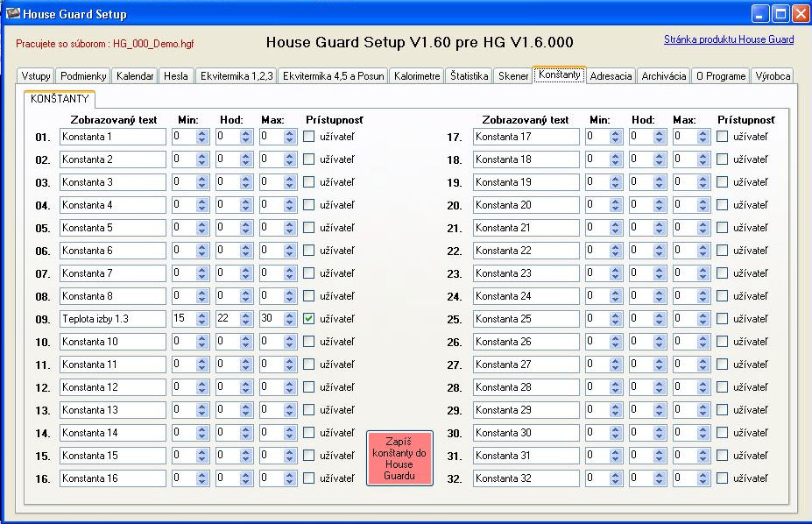Viewport: 812px width, 524px height.
Task: Select the Konstanta 28 text field
Action: point(526,387)
